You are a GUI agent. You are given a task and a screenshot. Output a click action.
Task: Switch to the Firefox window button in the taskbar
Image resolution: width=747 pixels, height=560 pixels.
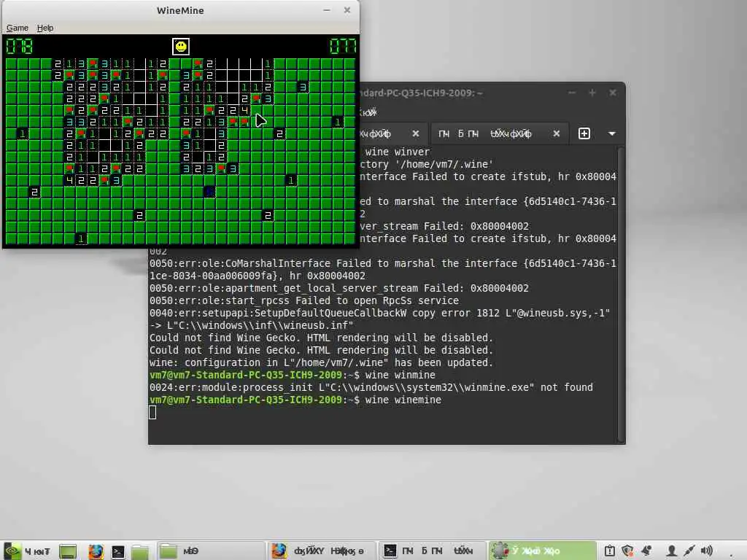coord(322,551)
